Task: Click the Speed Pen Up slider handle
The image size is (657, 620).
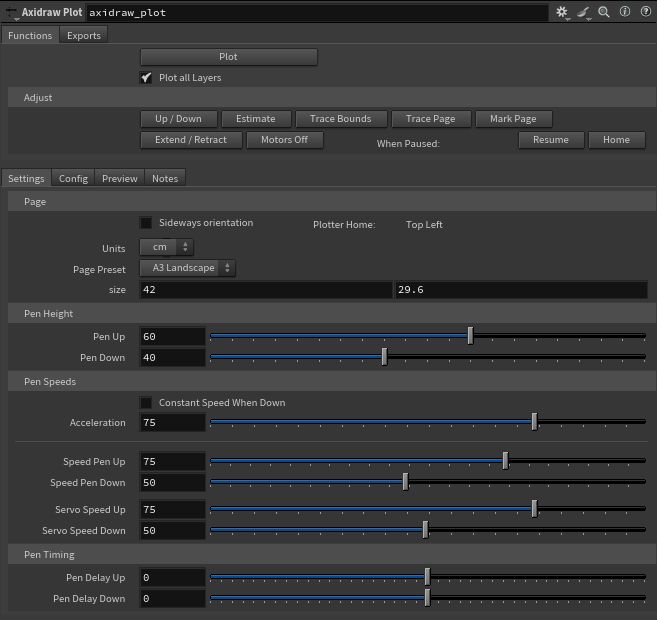Action: click(505, 461)
